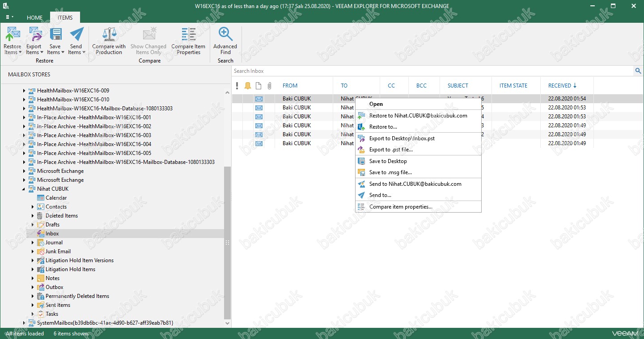This screenshot has height=339, width=644.
Task: Click the search magnifier icon
Action: [638, 71]
